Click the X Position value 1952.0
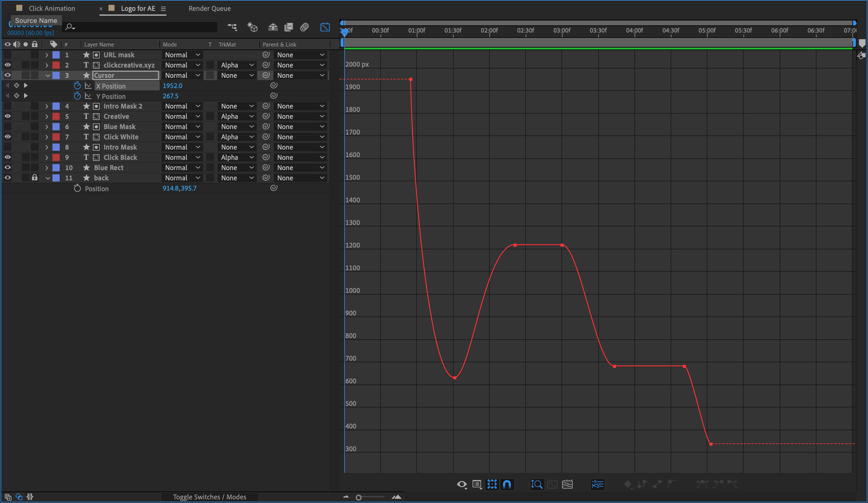The width and height of the screenshot is (868, 503). tap(173, 86)
